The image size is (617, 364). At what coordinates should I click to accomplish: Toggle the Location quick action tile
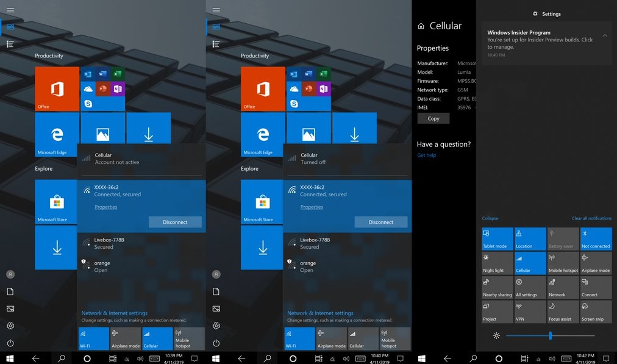[530, 238]
